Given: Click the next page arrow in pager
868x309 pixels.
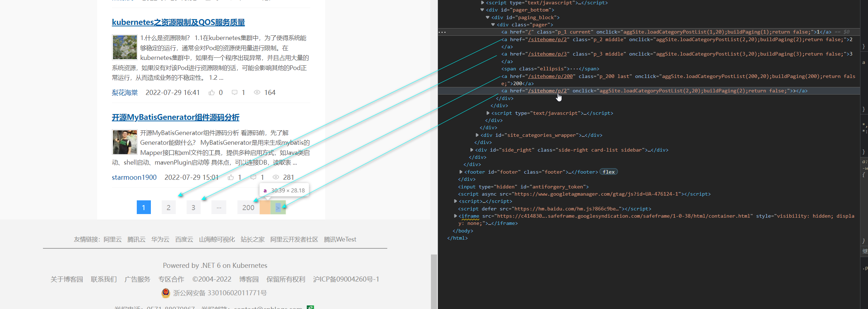Looking at the screenshot, I should click(x=278, y=207).
